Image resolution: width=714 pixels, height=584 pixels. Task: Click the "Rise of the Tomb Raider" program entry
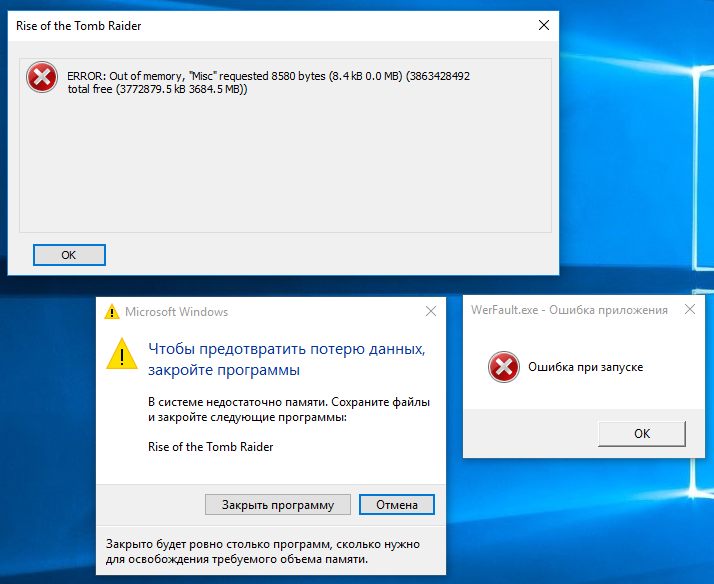(x=210, y=447)
